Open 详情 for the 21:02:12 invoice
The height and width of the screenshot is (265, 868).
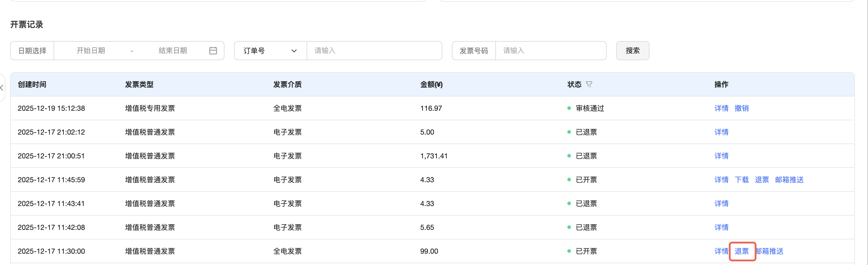click(x=721, y=132)
